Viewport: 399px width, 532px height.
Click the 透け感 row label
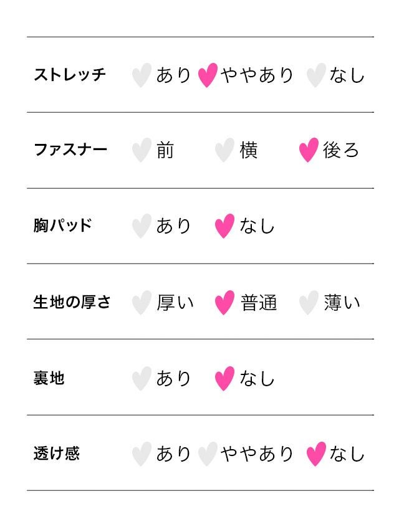(57, 454)
